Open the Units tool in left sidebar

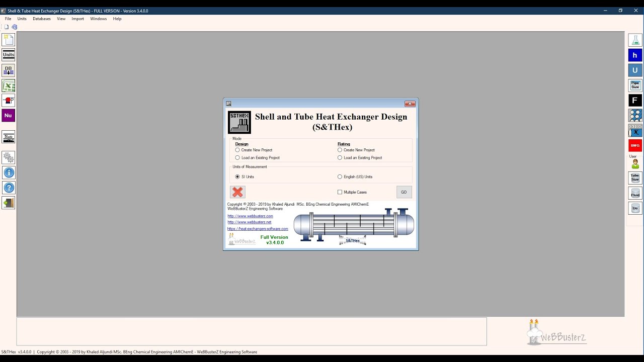pos(8,55)
